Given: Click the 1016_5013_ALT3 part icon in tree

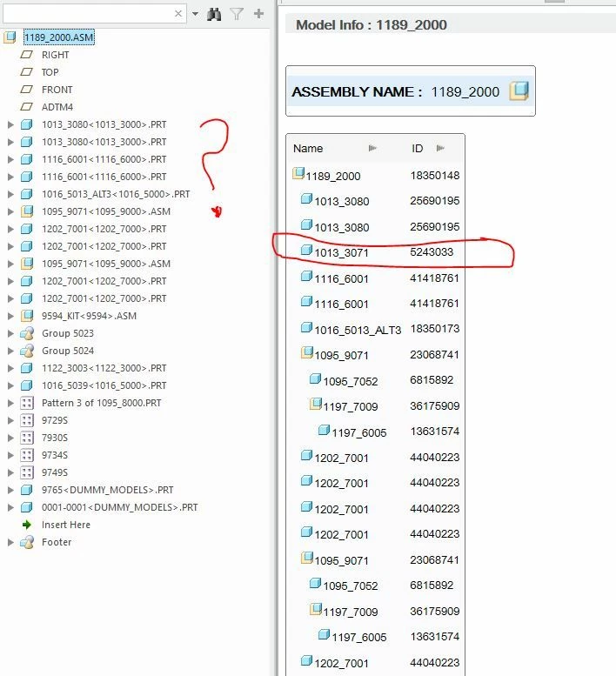Looking at the screenshot, I should (x=27, y=194).
